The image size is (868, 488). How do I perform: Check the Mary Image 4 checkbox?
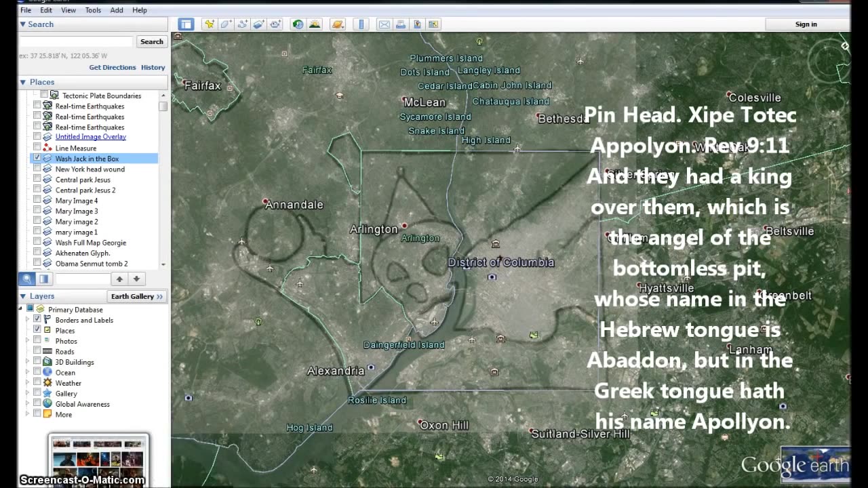[x=37, y=201]
